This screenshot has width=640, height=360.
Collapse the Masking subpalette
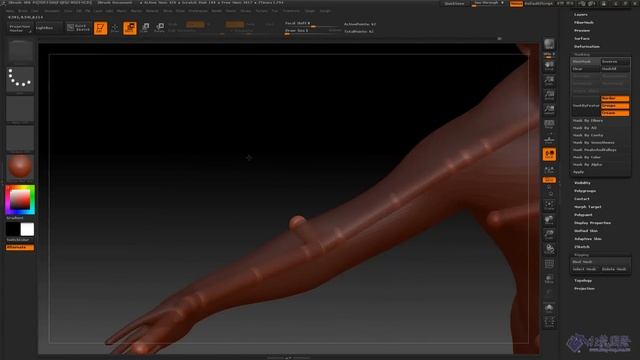582,54
